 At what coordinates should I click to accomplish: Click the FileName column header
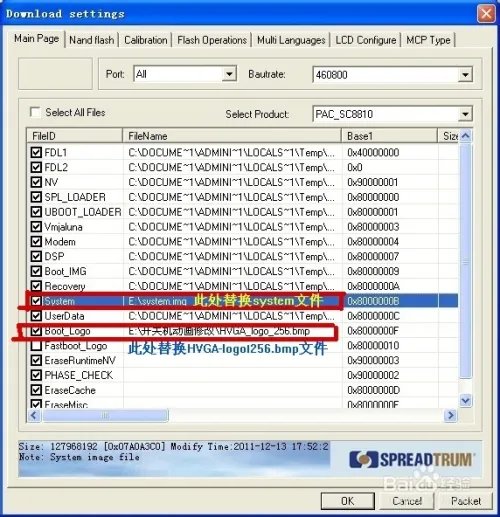232,136
